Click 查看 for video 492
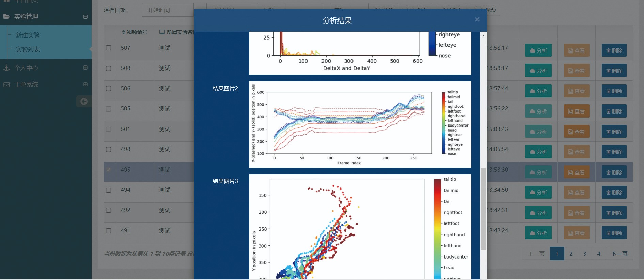 (576, 213)
